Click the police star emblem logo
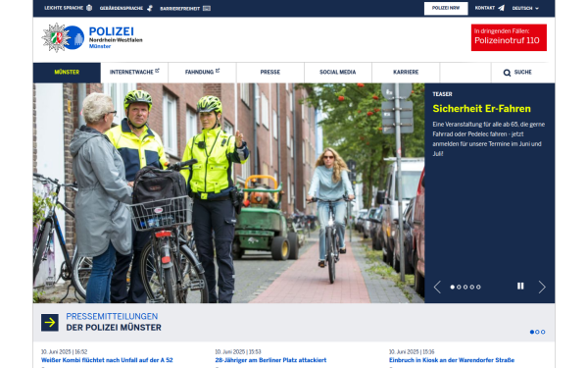Viewport: 588px width, 368px height. (56, 37)
